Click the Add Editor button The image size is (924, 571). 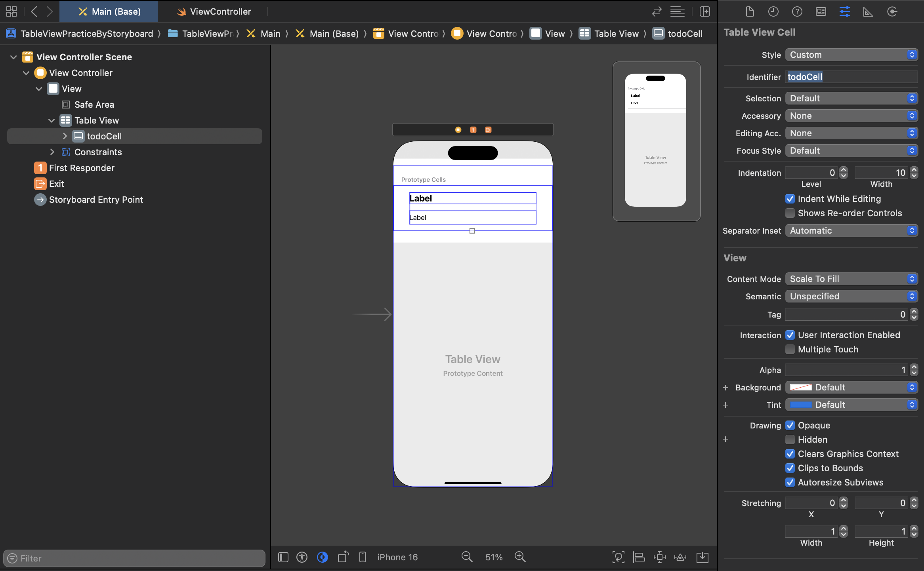pos(704,11)
